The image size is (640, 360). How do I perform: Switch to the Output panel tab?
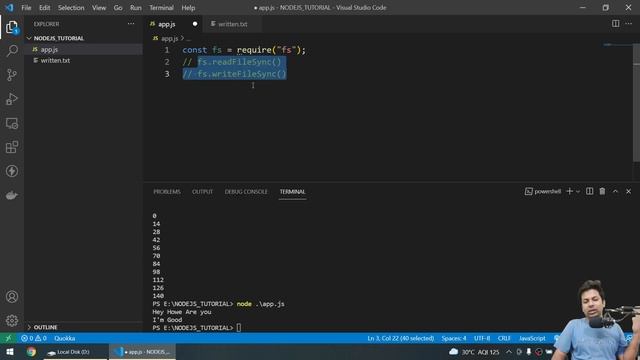coord(202,192)
